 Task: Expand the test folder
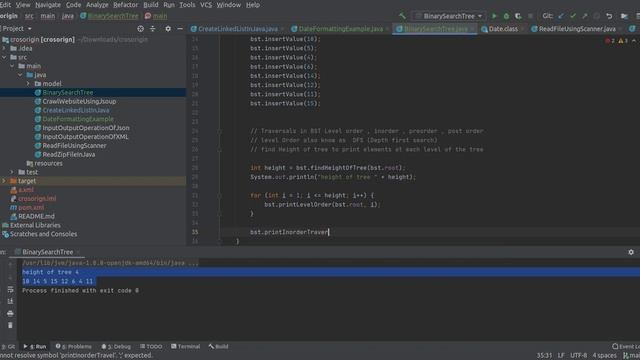click(x=12, y=172)
